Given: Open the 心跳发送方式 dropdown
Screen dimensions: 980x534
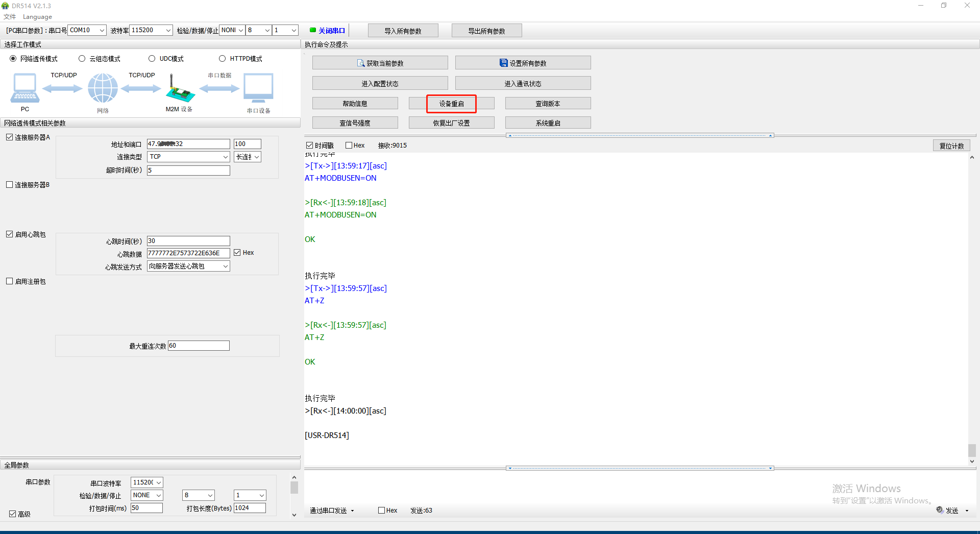Looking at the screenshot, I should pos(188,266).
